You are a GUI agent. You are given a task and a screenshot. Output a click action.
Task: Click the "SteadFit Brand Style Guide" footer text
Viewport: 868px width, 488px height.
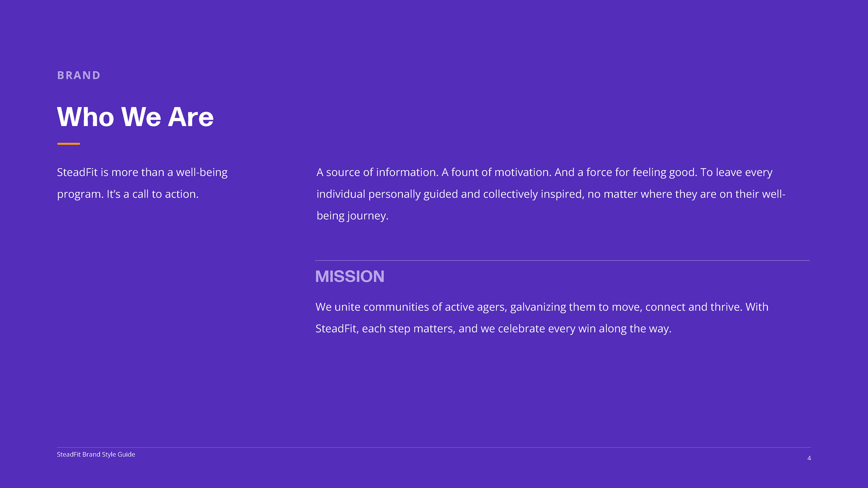coord(96,454)
